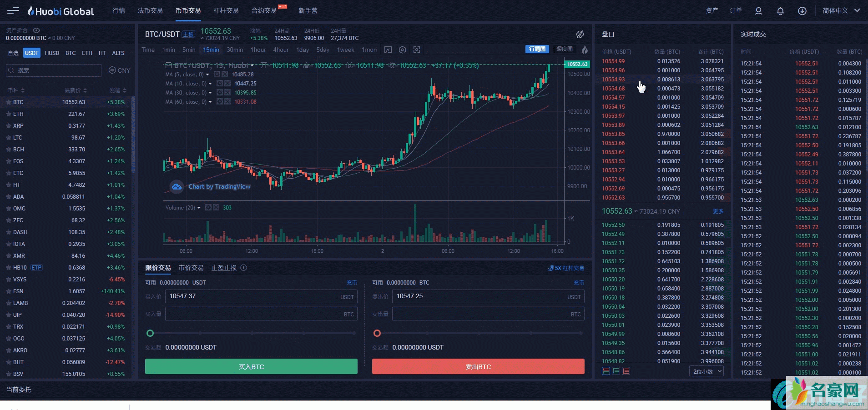Viewport: 868px width, 410px height.
Task: Click the 买入BTC button
Action: click(x=251, y=366)
